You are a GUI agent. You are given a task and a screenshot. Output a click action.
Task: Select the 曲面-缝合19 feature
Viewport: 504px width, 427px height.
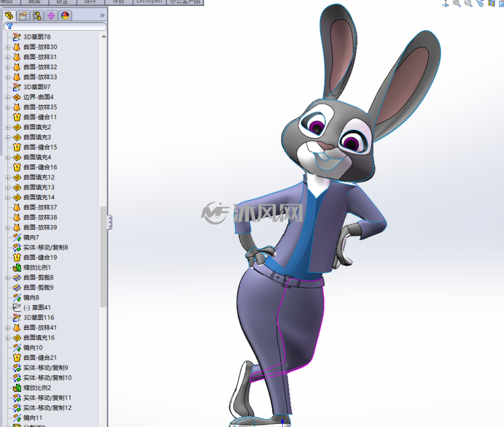coord(40,257)
